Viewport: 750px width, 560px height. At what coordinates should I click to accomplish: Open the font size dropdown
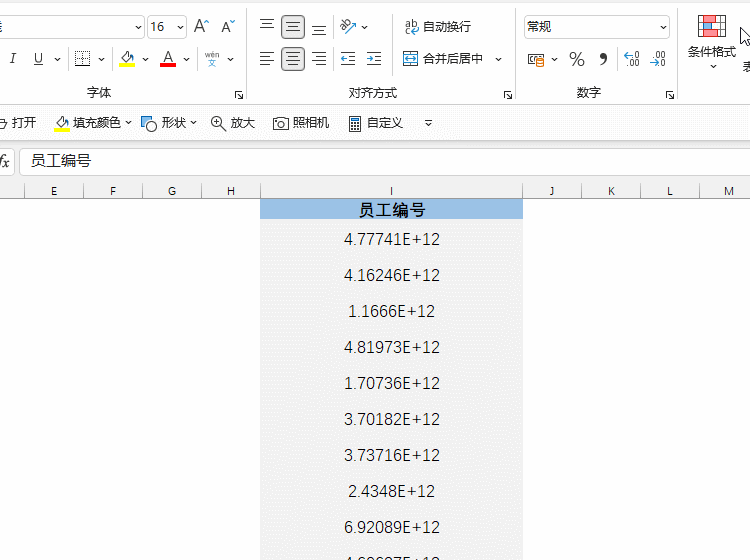[181, 27]
